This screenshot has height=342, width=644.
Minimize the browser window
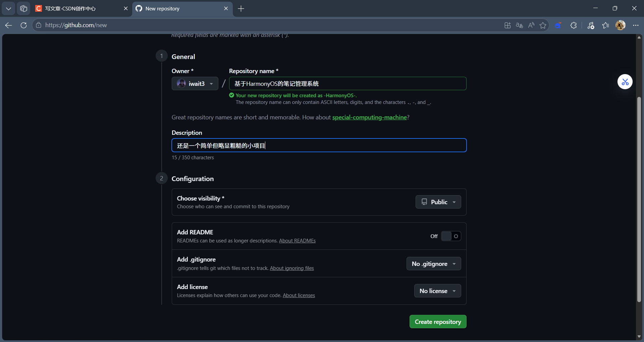(596, 8)
